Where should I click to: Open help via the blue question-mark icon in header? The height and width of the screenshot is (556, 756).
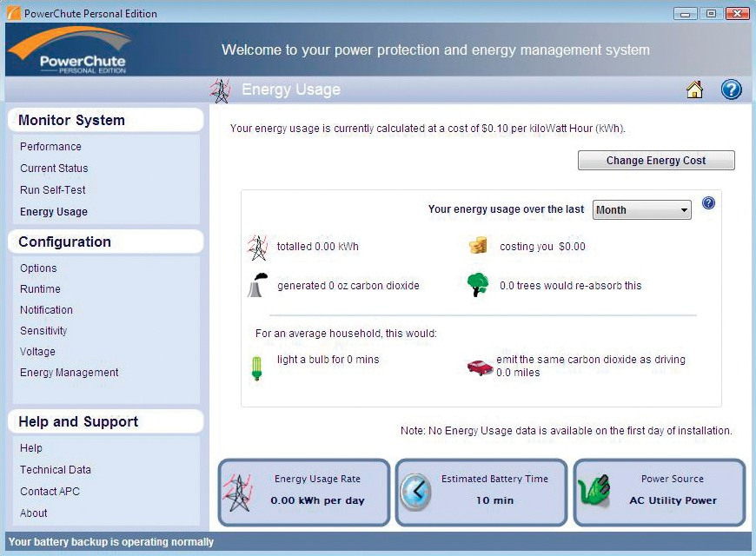pos(731,89)
